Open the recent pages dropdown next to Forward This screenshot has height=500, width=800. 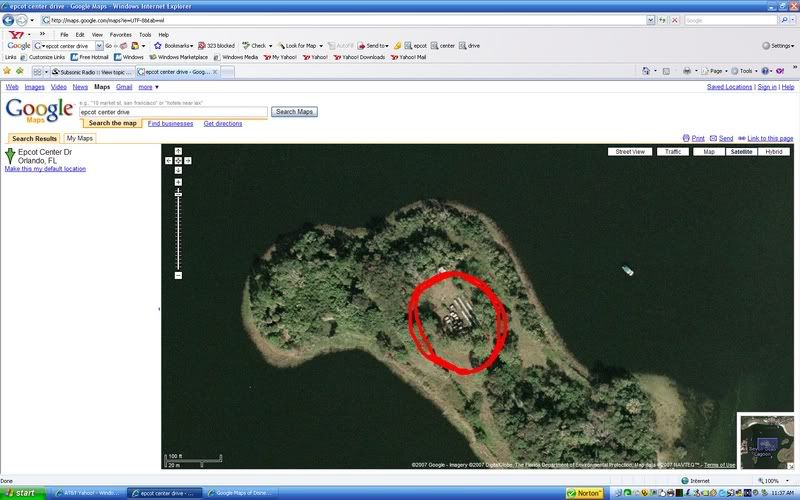point(32,20)
